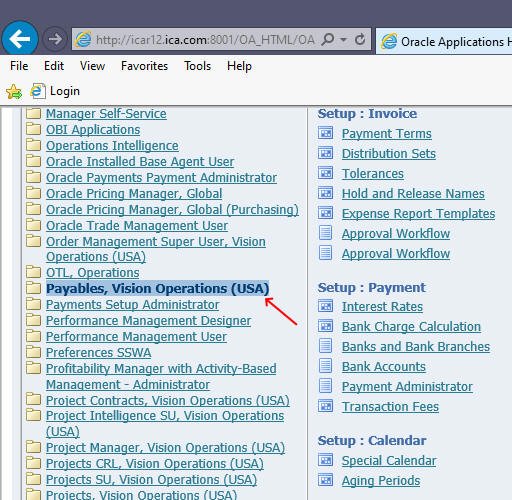Click form icon beside Tolerances

click(326, 173)
